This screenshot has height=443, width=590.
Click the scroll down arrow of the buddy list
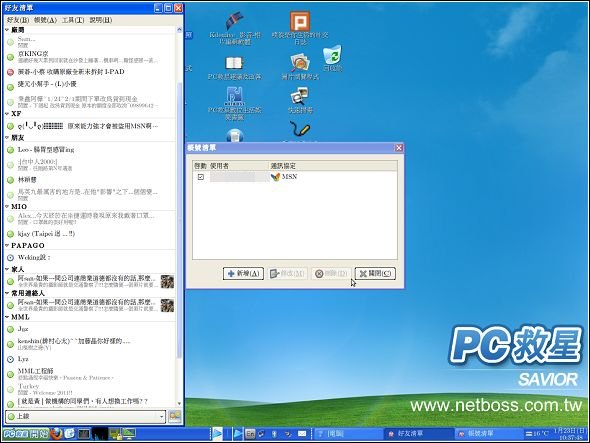[x=179, y=404]
